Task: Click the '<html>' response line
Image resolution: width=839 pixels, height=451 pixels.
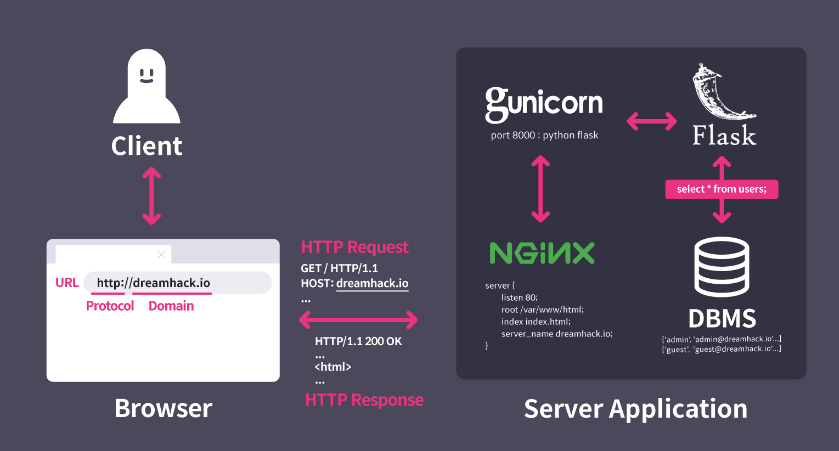Action: 333,367
